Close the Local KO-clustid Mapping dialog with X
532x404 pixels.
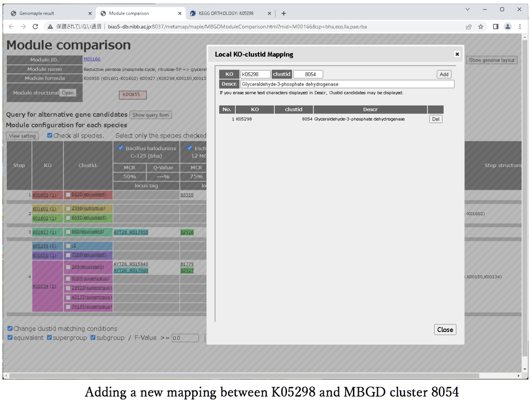click(x=457, y=54)
